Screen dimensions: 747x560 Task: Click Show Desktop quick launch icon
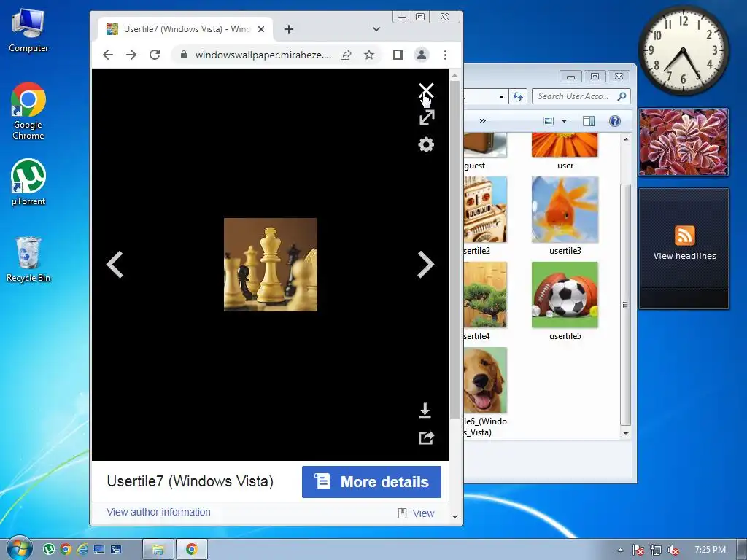[99, 550]
